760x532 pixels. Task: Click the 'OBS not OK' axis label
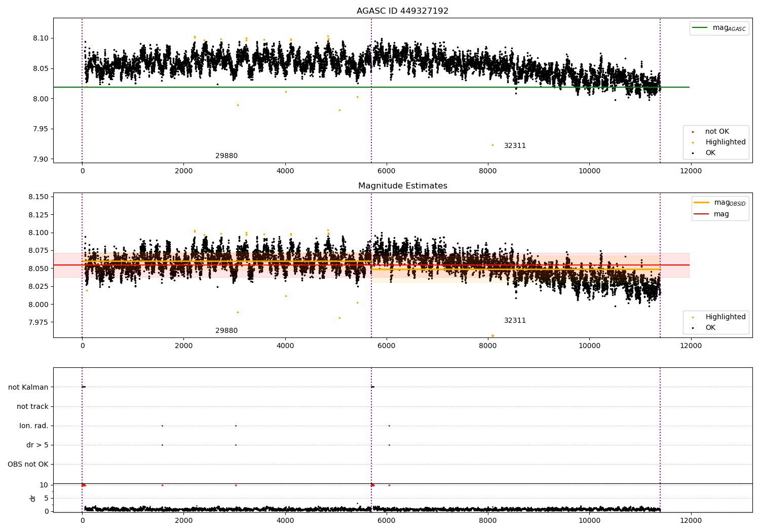pyautogui.click(x=28, y=465)
